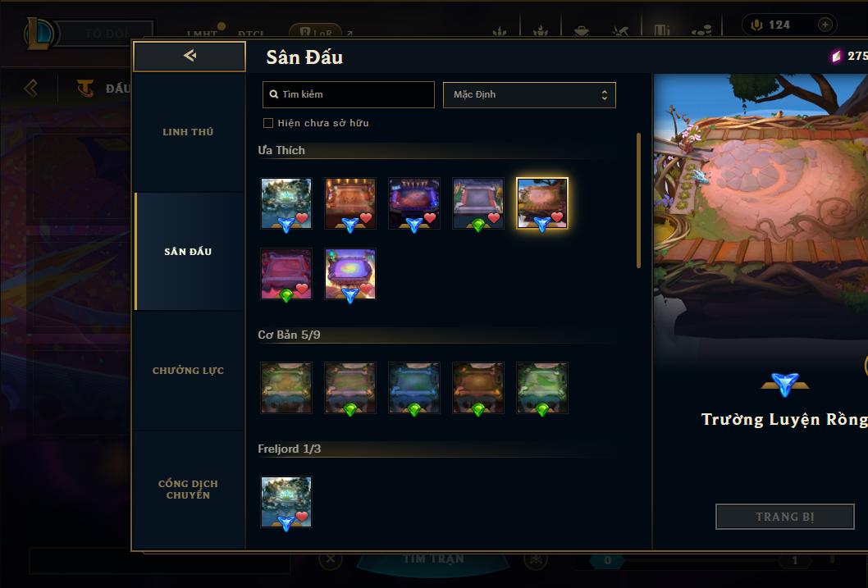Click the left chevron beside TFT logo
The width and height of the screenshot is (868, 588).
pos(31,88)
